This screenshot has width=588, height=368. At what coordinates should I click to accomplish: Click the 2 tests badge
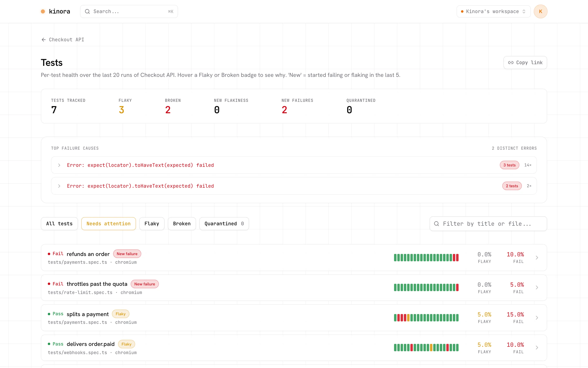coord(512,186)
